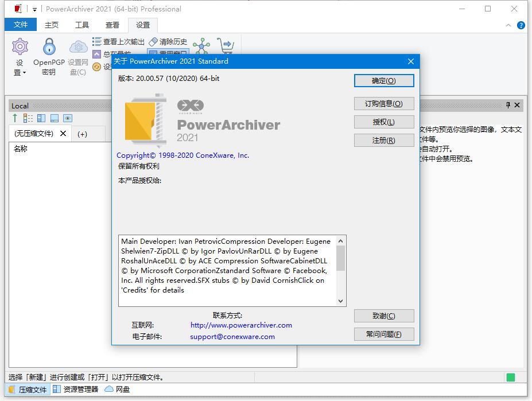The width and height of the screenshot is (532, 401).
Task: Switch to the 查看 ribbon tab
Action: pos(112,25)
